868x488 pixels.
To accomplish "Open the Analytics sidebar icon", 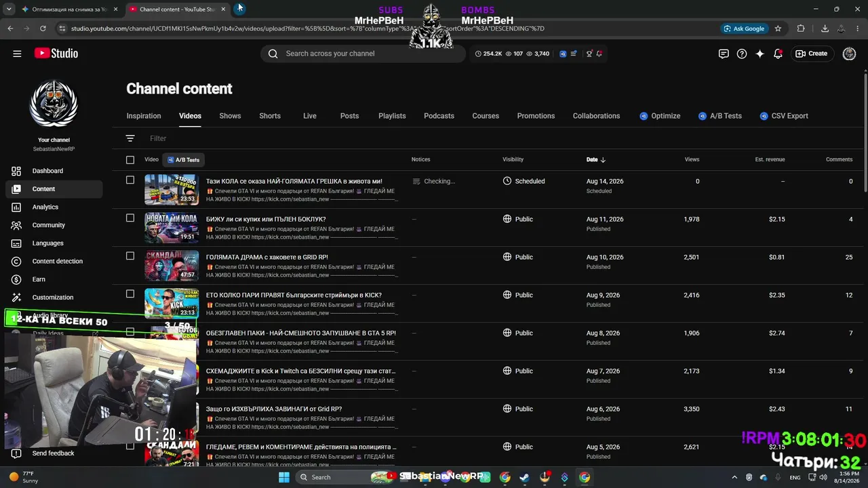I will coord(17,207).
